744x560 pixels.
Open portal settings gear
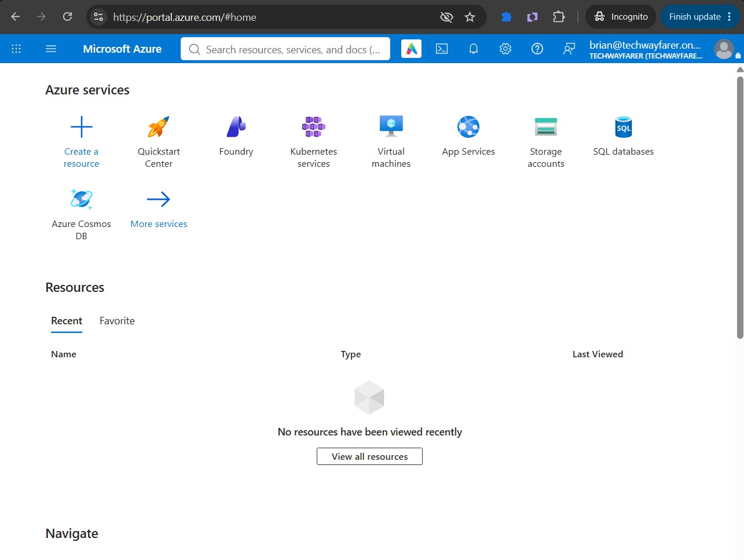point(505,49)
